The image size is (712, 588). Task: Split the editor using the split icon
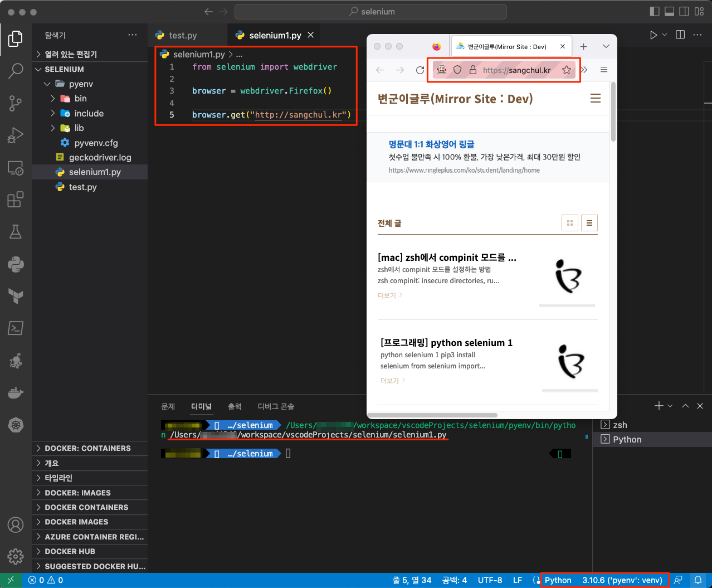[680, 35]
